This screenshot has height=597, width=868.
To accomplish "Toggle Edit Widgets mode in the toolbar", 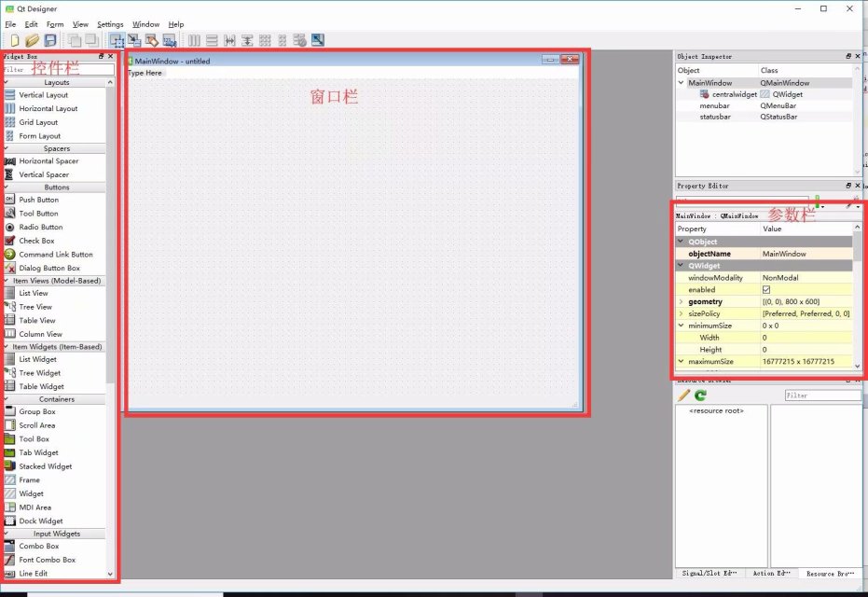I will pos(117,40).
